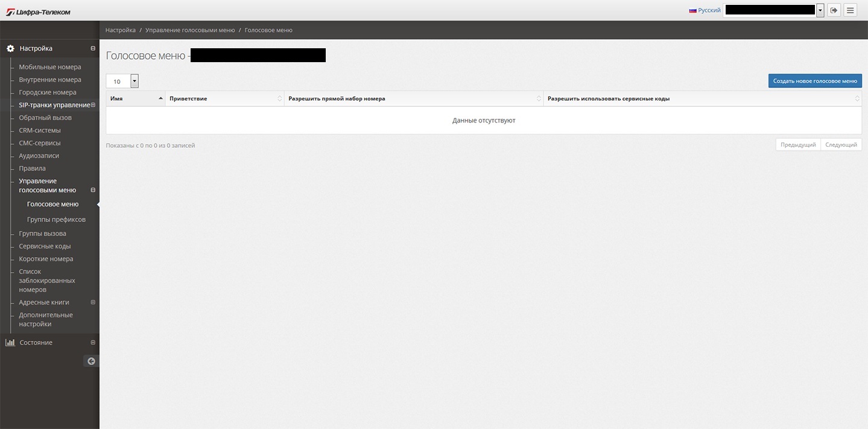The height and width of the screenshot is (429, 868).
Task: Go to Внутренние номера section
Action: tap(50, 80)
